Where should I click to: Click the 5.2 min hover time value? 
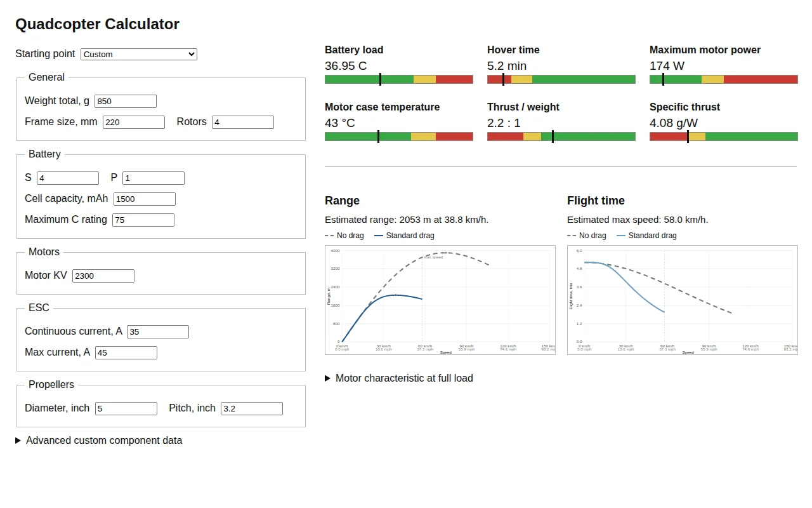point(507,65)
